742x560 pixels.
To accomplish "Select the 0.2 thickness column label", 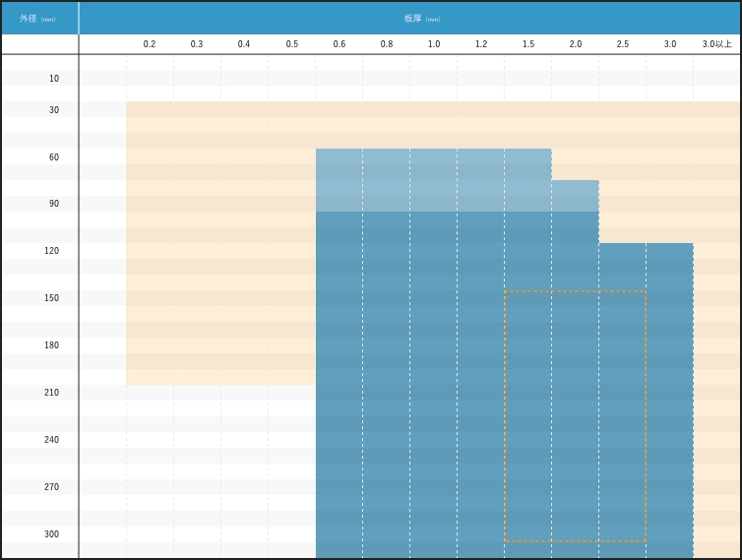I will click(x=150, y=44).
